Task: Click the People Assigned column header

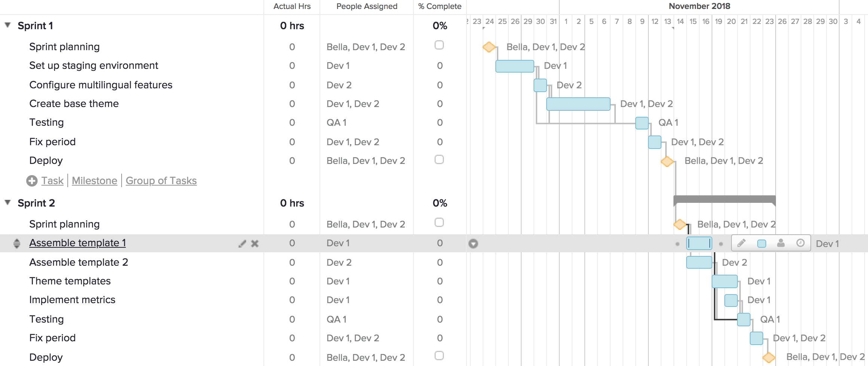Action: pyautogui.click(x=366, y=6)
